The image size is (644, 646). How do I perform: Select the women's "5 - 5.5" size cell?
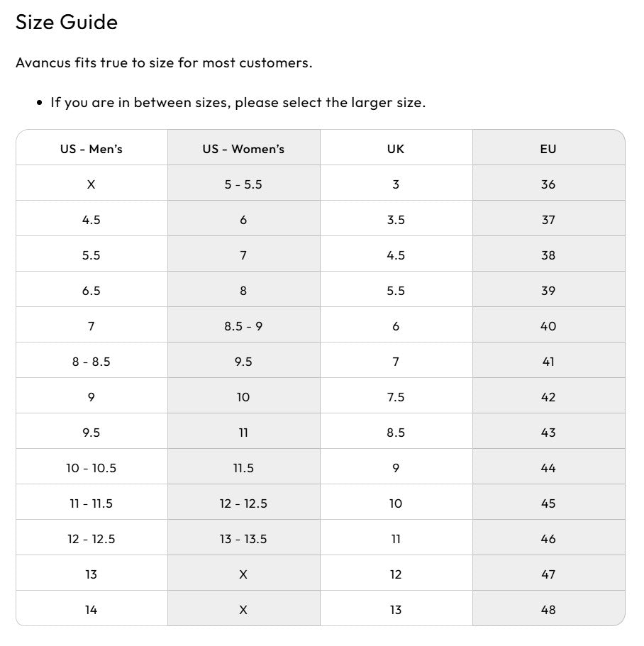point(243,184)
